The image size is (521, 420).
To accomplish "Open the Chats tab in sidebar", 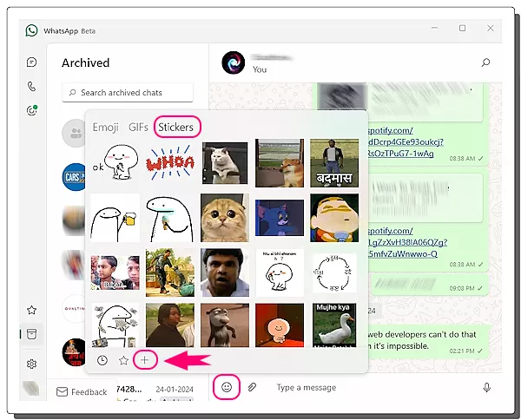I will (x=31, y=62).
